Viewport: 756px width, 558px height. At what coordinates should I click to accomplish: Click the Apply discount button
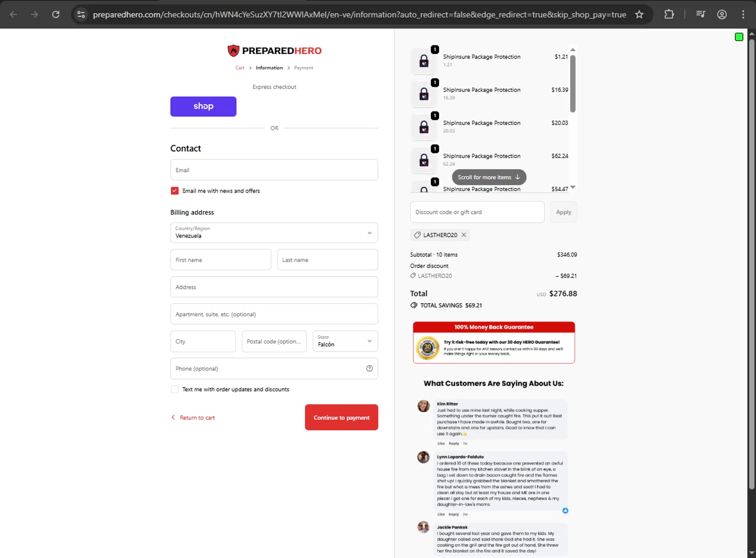(x=563, y=212)
